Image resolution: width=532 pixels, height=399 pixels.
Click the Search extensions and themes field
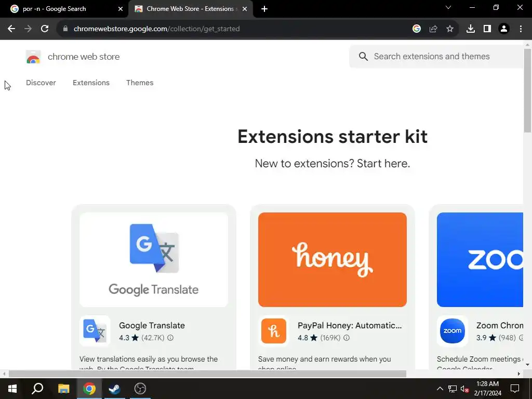click(x=436, y=56)
